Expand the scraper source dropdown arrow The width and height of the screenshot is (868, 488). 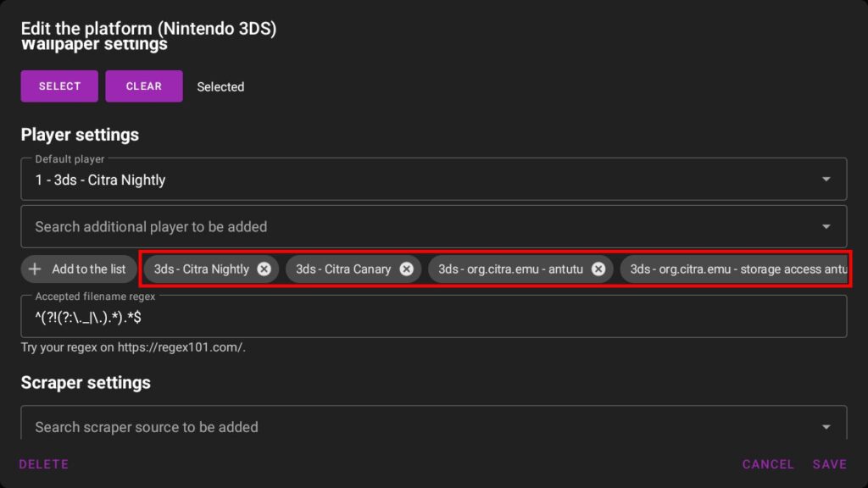(826, 427)
